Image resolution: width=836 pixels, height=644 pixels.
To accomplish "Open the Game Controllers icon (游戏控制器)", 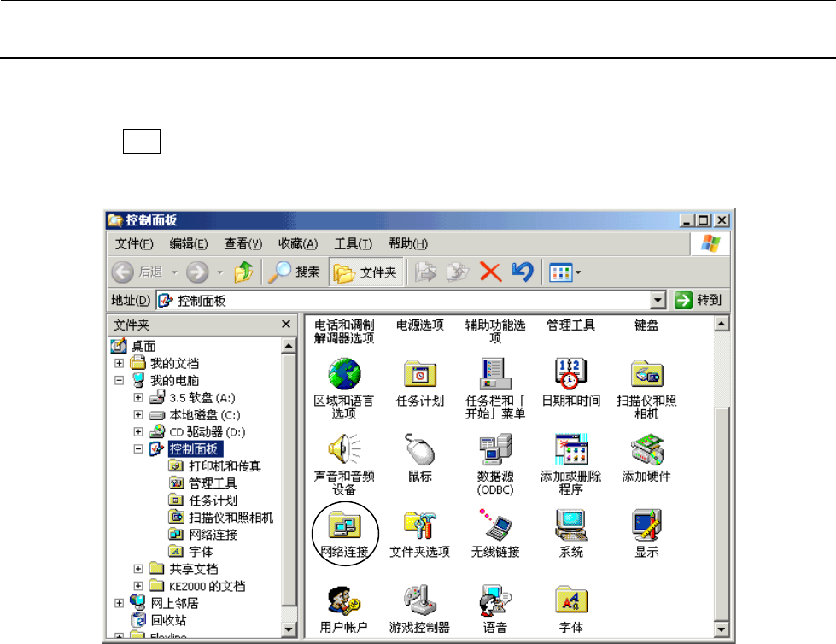I will click(x=419, y=610).
